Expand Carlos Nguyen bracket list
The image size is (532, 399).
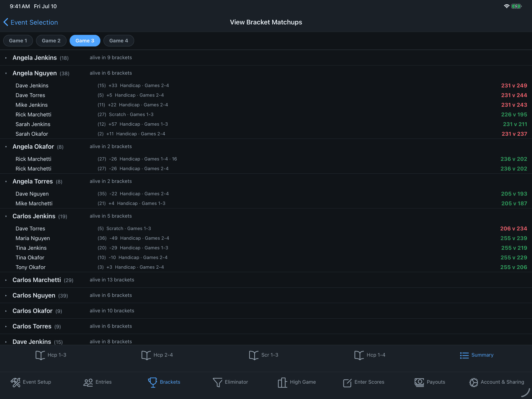coord(6,296)
